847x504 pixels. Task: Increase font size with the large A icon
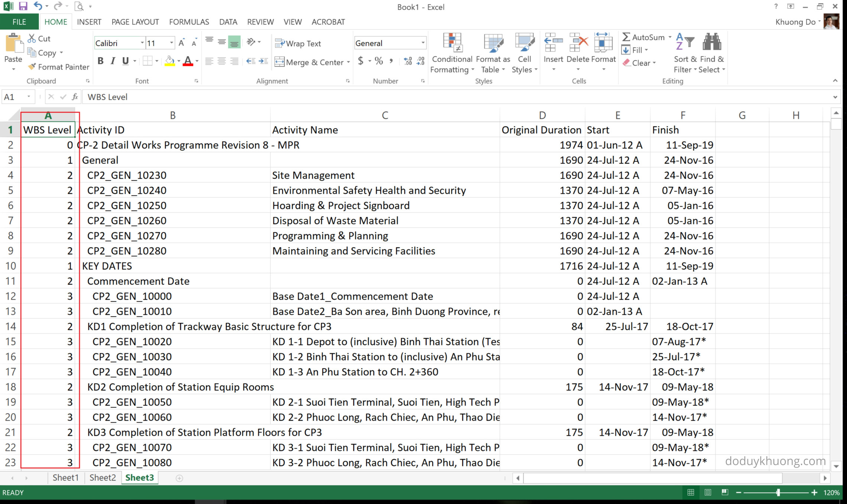pyautogui.click(x=181, y=43)
